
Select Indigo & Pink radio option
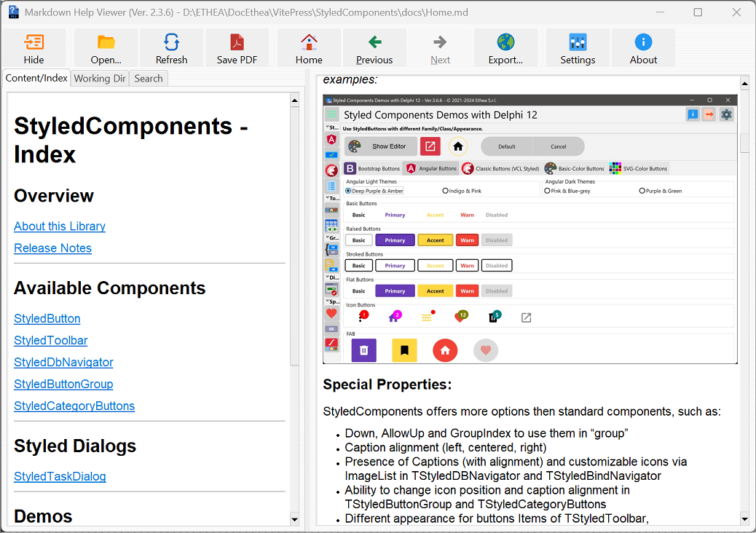pyautogui.click(x=462, y=192)
